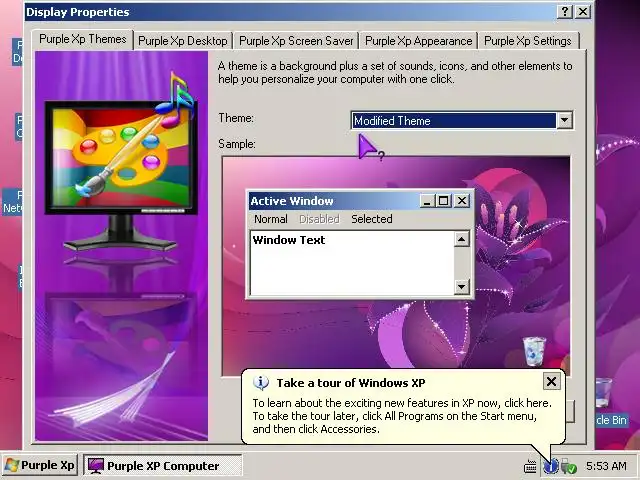
Task: Click the sample window close button
Action: tap(462, 201)
